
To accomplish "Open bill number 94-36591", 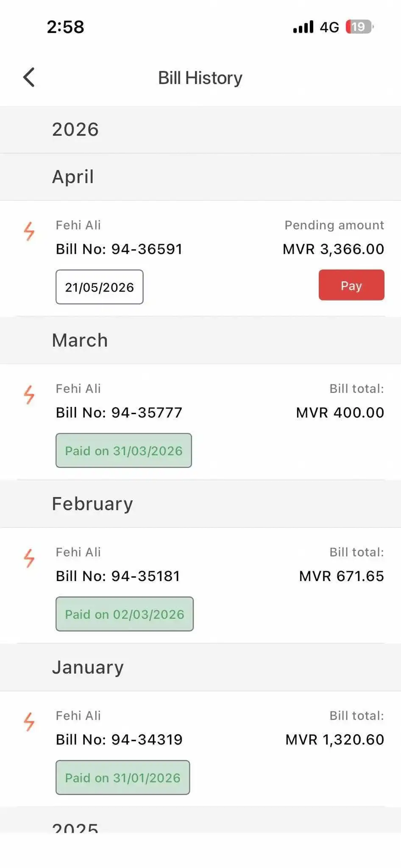I will (x=119, y=249).
